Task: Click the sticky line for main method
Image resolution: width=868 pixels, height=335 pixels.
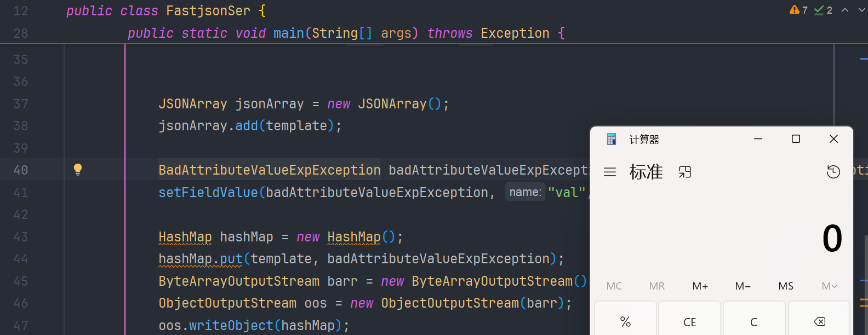Action: (346, 33)
